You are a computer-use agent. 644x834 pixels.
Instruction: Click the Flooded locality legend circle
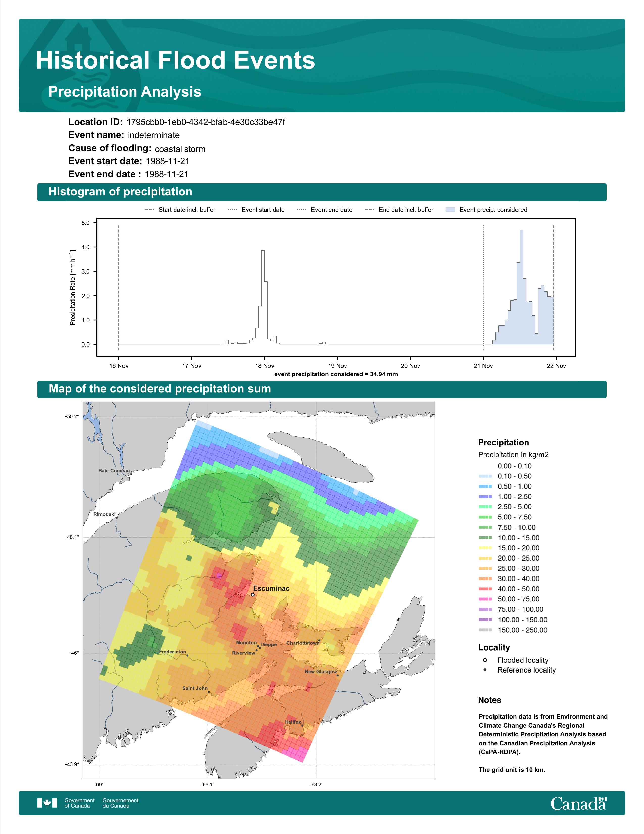[485, 660]
